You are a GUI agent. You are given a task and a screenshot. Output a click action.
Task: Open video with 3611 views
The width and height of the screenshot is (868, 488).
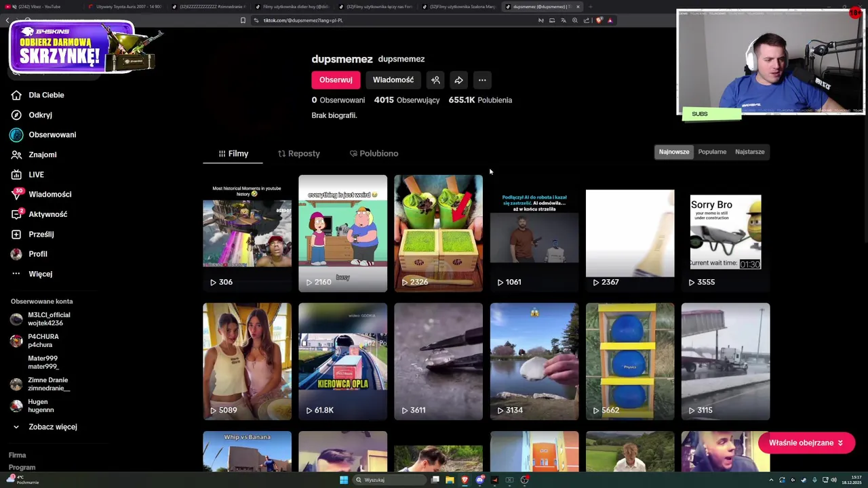tap(438, 362)
